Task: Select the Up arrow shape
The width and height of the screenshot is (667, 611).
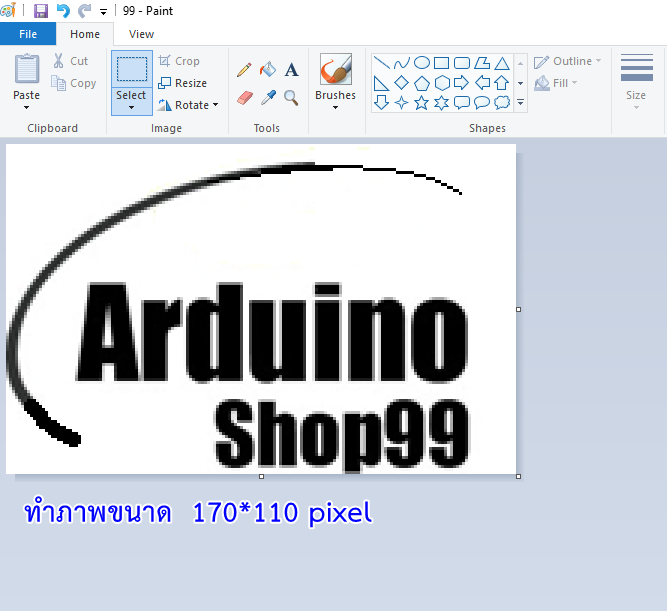Action: point(502,83)
